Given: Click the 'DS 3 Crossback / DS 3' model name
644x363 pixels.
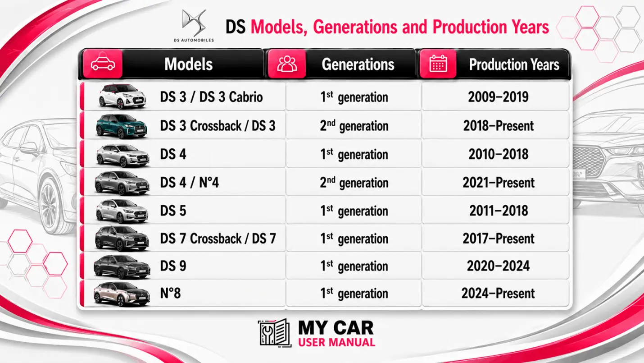Looking at the screenshot, I should click(218, 125).
